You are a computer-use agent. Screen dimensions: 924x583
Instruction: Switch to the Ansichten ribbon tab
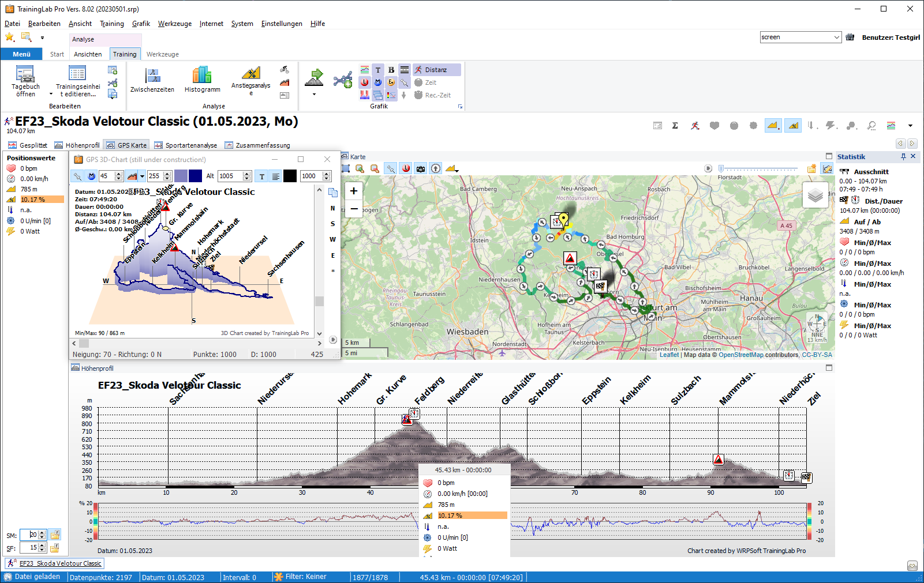88,54
